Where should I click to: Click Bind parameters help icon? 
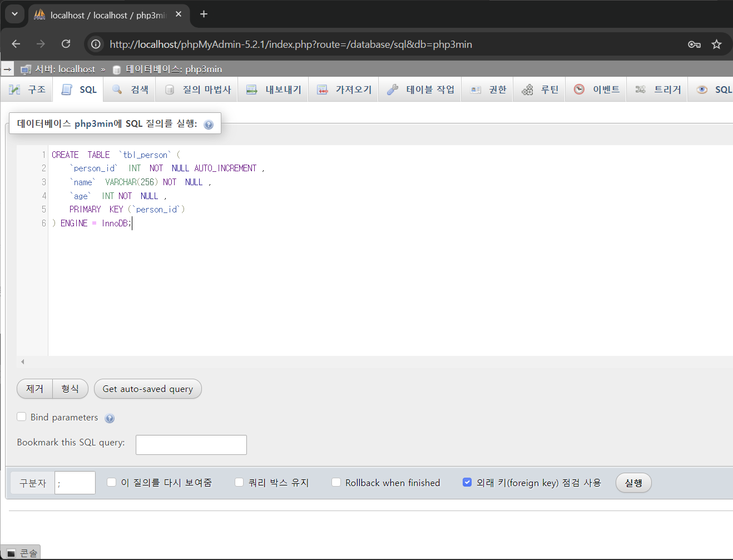[110, 418]
